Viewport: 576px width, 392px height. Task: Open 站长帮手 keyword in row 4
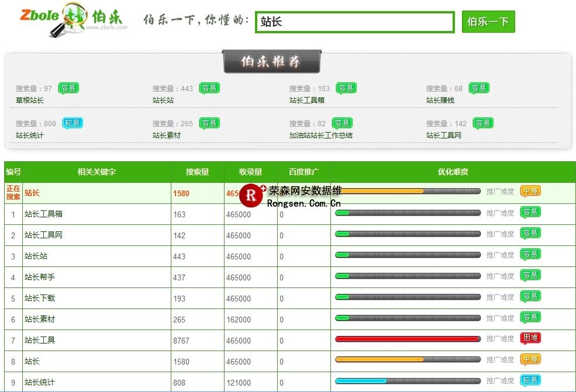point(40,277)
